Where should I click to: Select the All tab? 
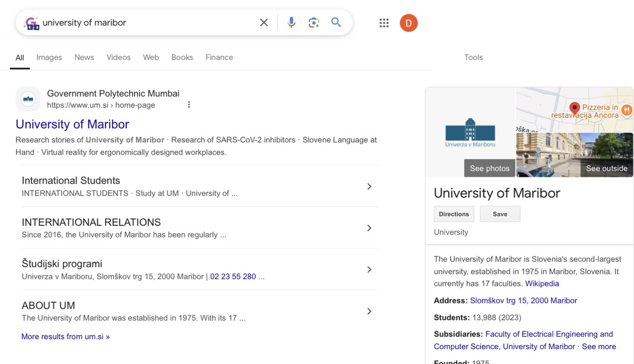click(20, 57)
